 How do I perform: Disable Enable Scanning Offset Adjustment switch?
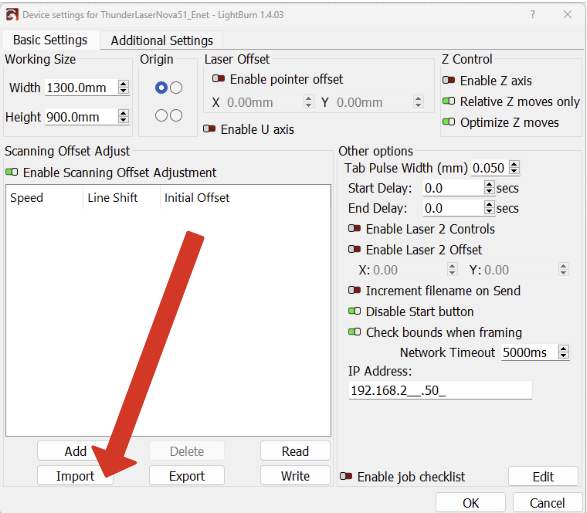pyautogui.click(x=12, y=172)
